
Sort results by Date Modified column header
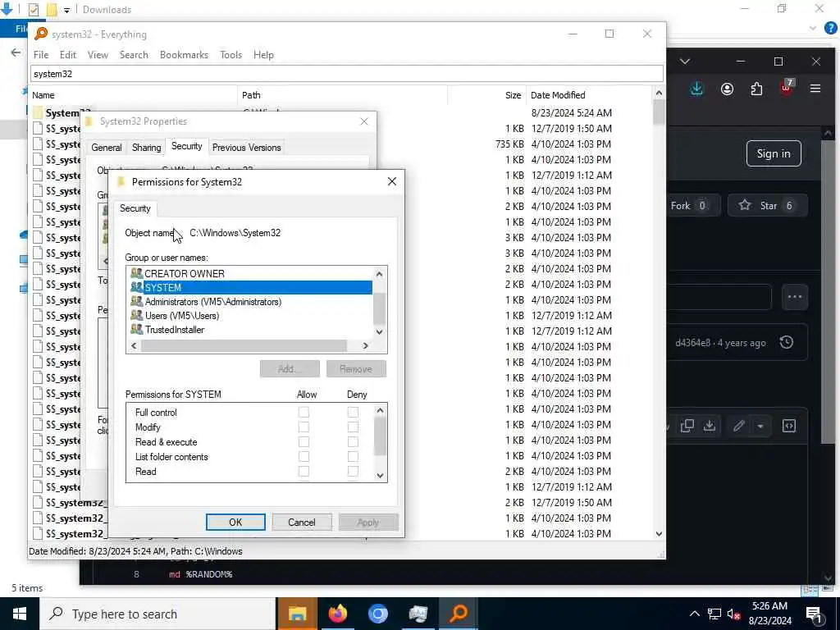(589, 95)
